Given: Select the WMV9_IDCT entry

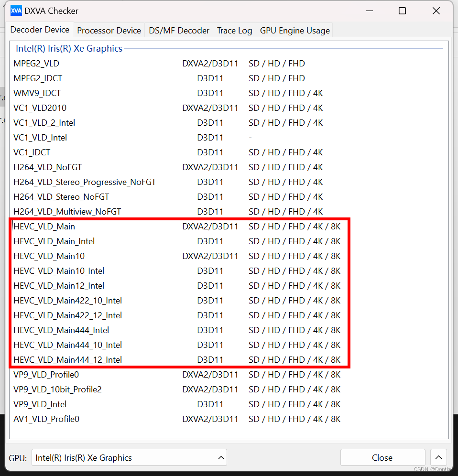Looking at the screenshot, I should click(x=178, y=93).
